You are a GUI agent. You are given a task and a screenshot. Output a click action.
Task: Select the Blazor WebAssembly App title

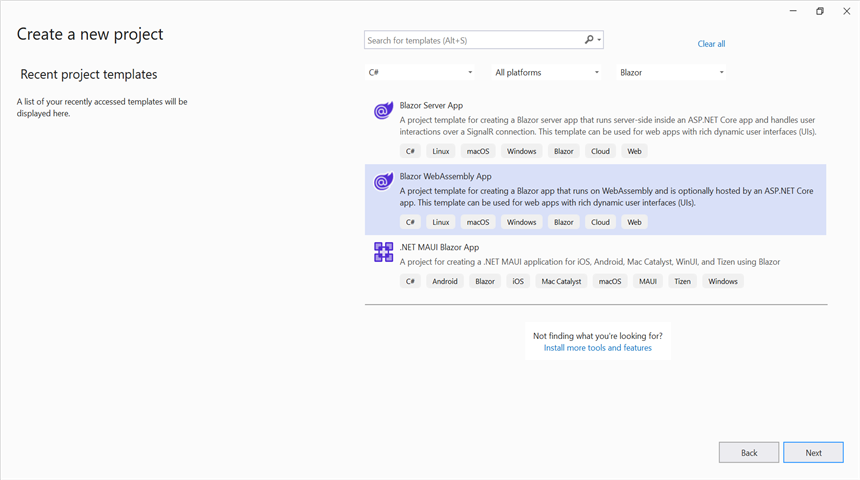pos(445,176)
